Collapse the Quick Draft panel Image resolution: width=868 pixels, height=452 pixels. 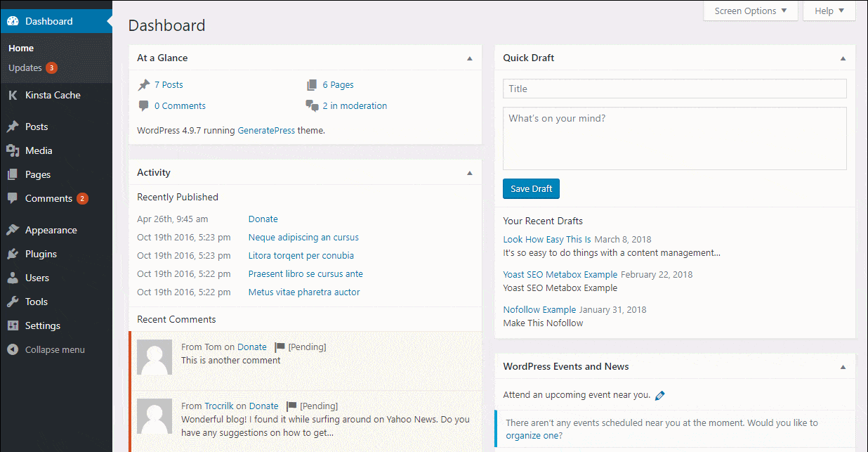842,58
